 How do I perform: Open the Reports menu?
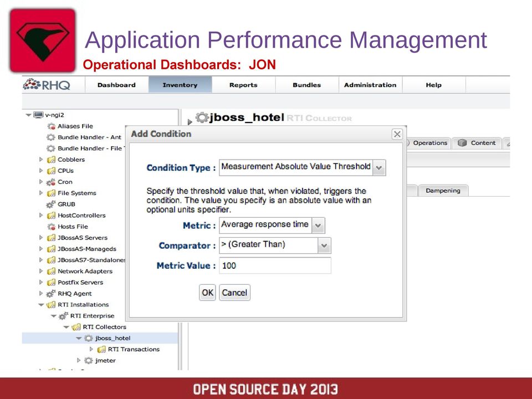pos(243,85)
